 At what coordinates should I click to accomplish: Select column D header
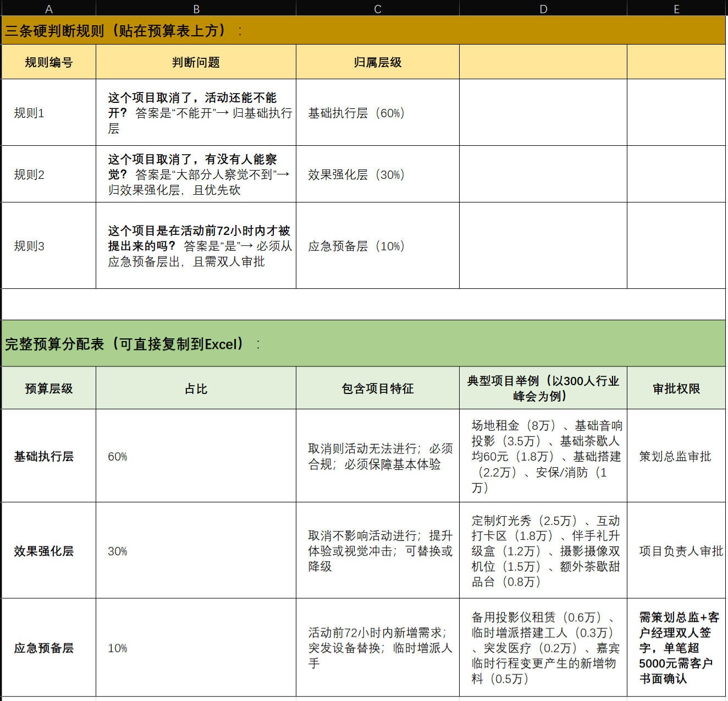543,9
